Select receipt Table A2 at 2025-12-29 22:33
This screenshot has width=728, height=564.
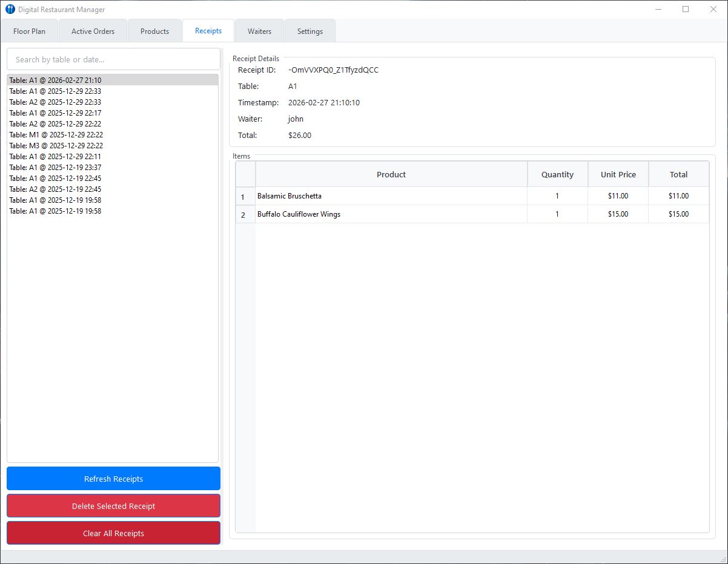tap(55, 102)
